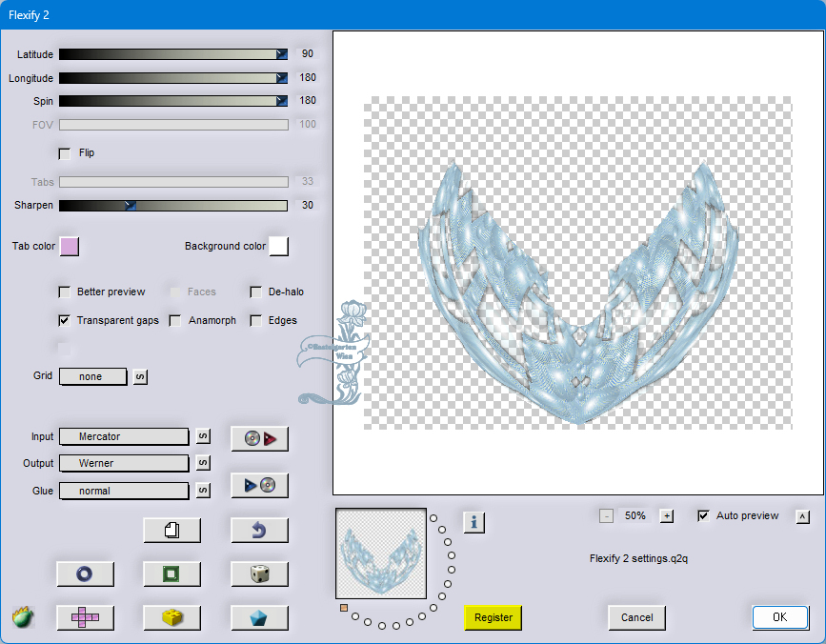826x644 pixels.
Task: Click the S button beside Grid
Action: click(x=140, y=376)
